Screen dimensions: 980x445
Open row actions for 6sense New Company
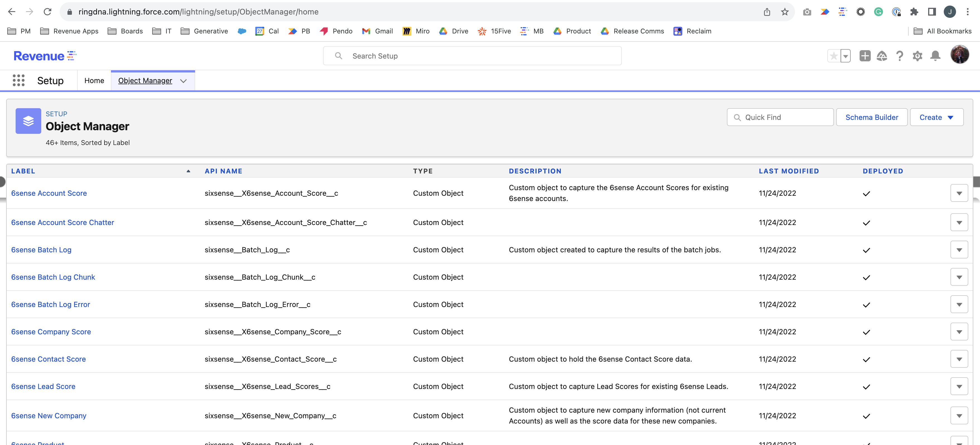click(x=959, y=416)
